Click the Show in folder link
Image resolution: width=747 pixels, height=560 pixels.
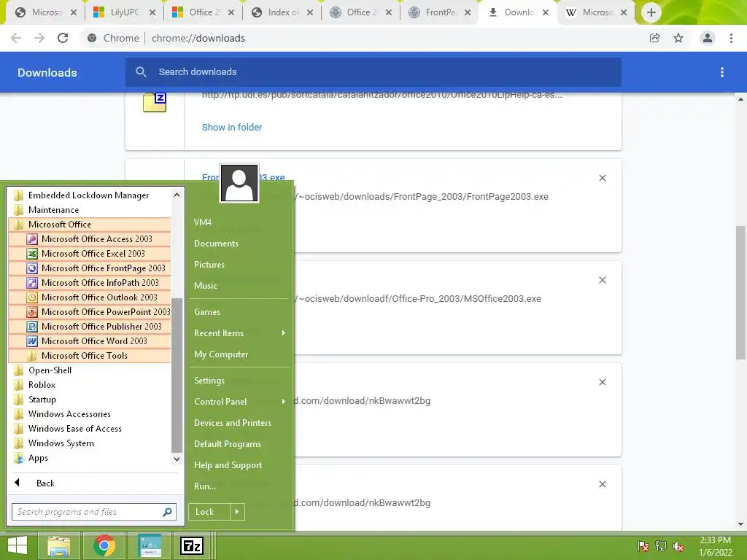231,127
